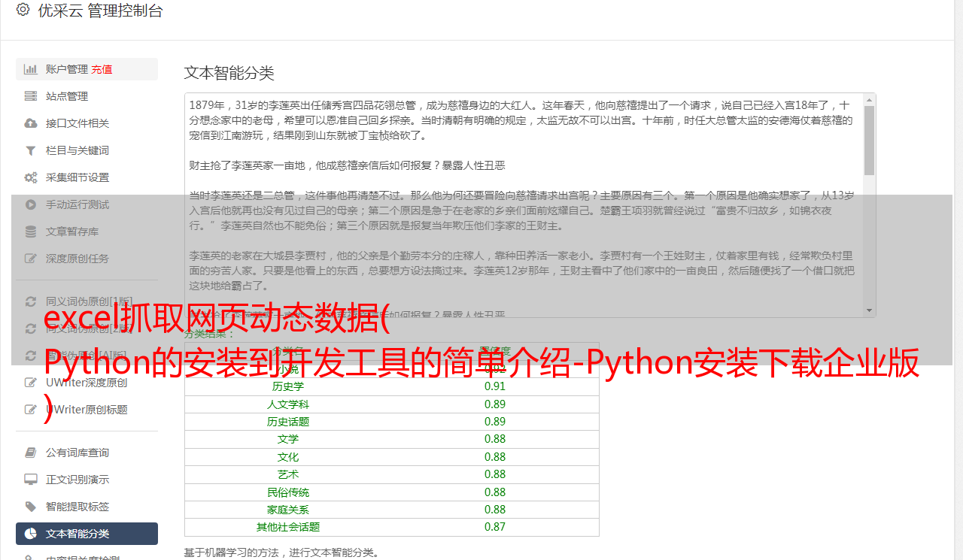Select the funnel icon beside 栏目与关键词

click(x=31, y=150)
